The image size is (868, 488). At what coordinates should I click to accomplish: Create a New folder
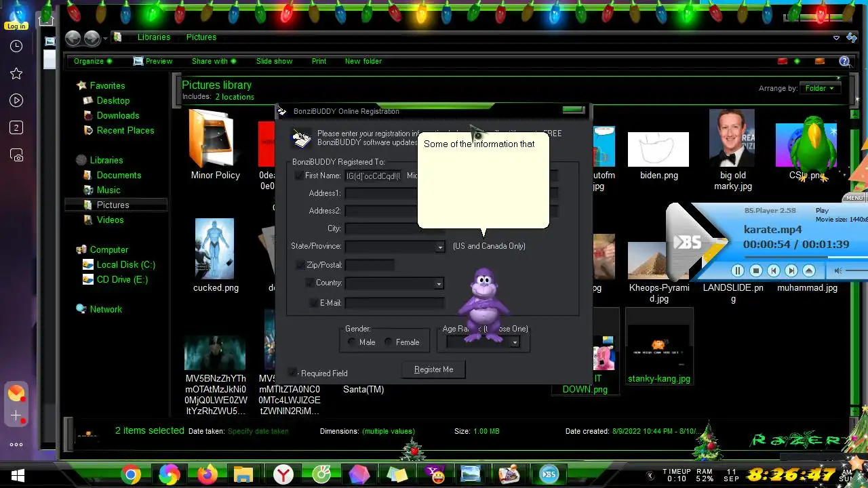(363, 61)
